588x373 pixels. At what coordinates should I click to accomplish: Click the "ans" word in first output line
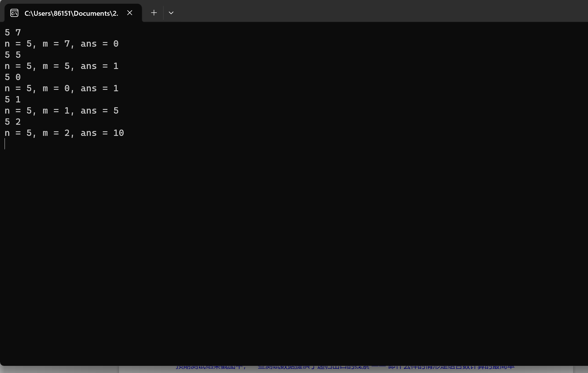tap(88, 44)
